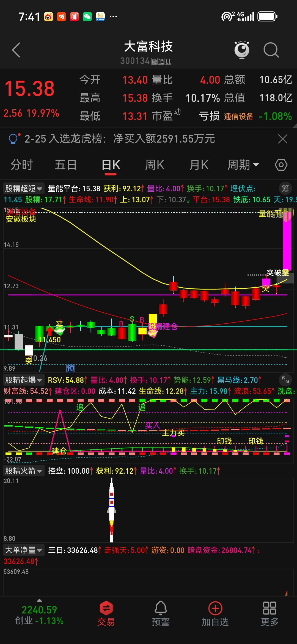
Task: Dismiss the 龙虎榜 notification banner
Action: click(283, 139)
